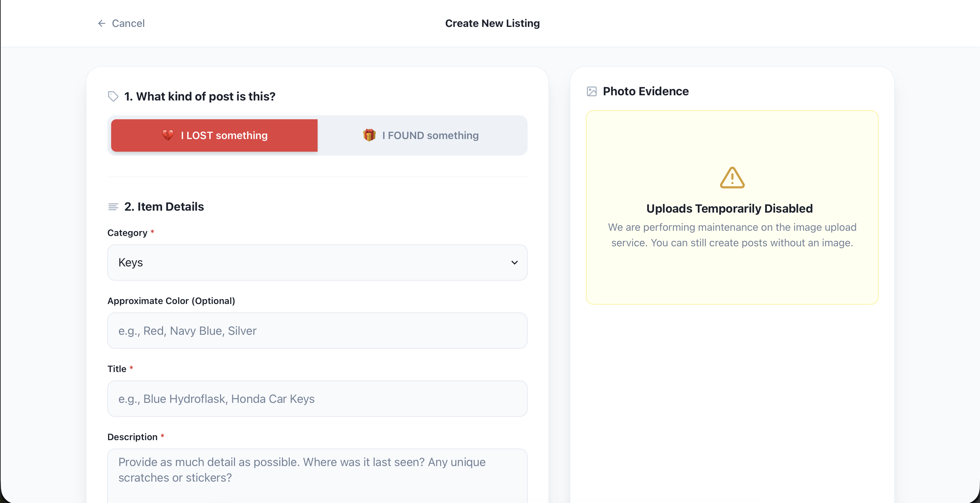Click the Create New Listing header

[x=493, y=23]
